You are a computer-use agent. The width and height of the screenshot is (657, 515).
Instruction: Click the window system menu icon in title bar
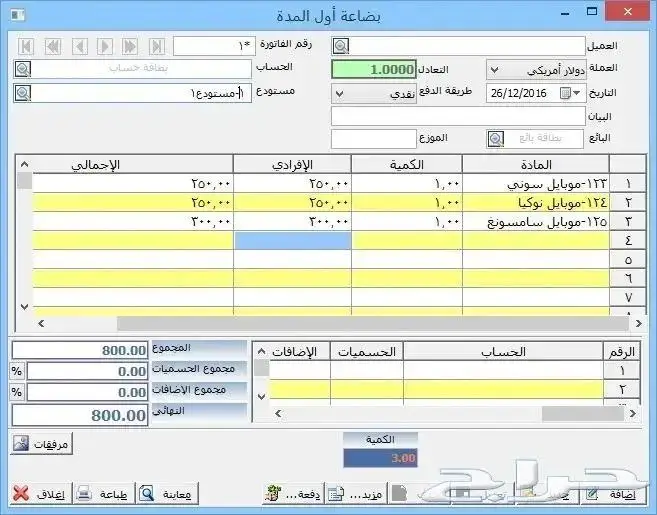pos(18,15)
